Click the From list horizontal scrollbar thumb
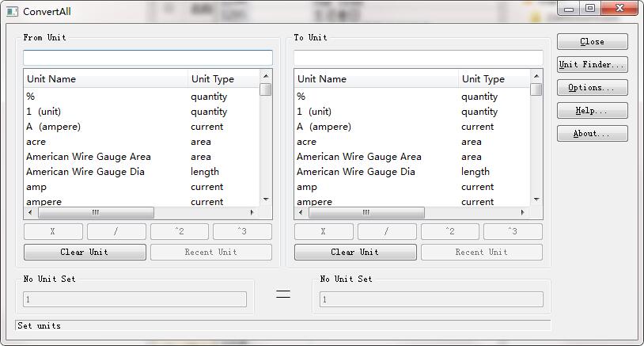Viewport: 644px width, 346px height. tap(96, 212)
